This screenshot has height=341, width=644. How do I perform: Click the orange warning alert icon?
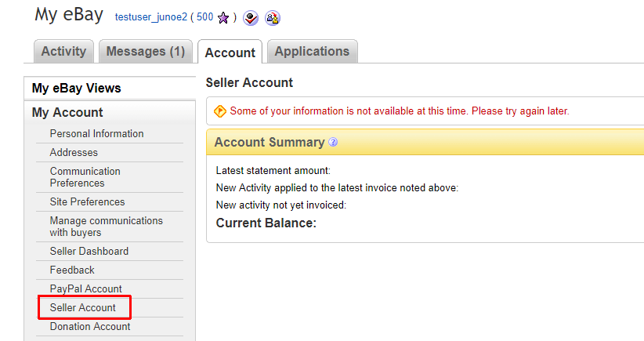(x=219, y=111)
